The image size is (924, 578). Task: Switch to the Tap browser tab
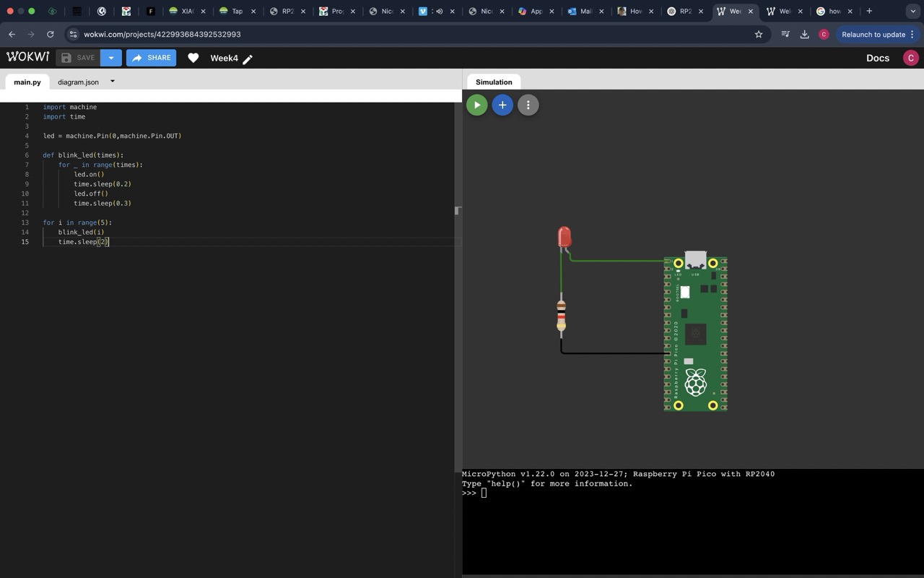[x=237, y=11]
